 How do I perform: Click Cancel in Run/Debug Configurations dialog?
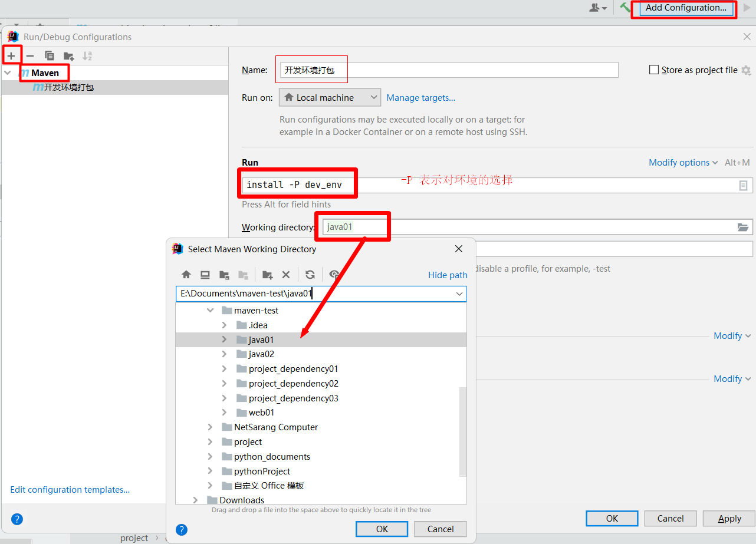tap(670, 519)
